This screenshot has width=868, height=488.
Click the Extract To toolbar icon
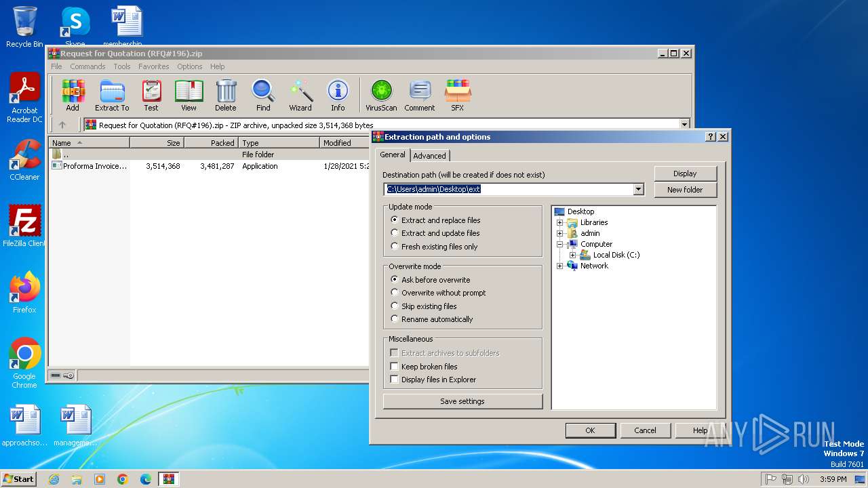pyautogui.click(x=112, y=96)
